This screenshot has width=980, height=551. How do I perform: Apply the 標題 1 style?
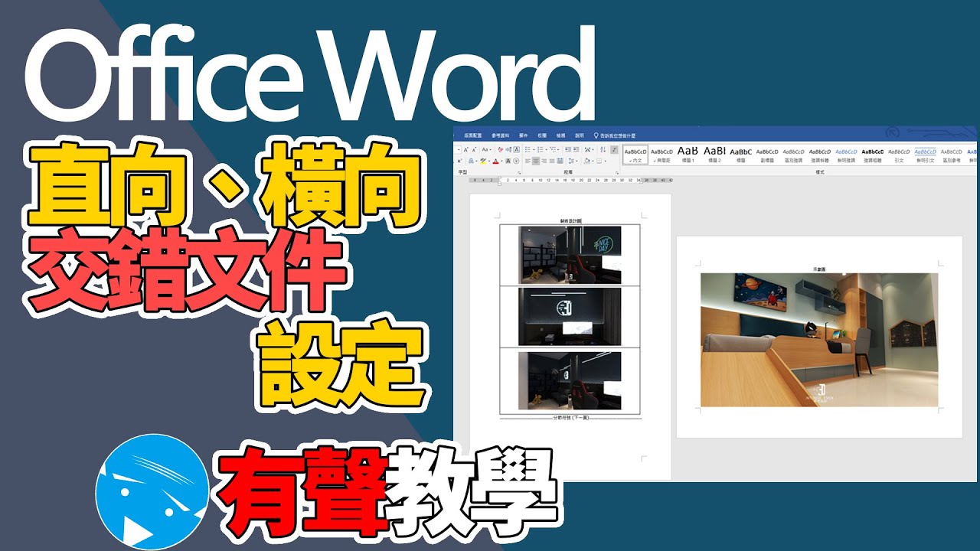(688, 155)
